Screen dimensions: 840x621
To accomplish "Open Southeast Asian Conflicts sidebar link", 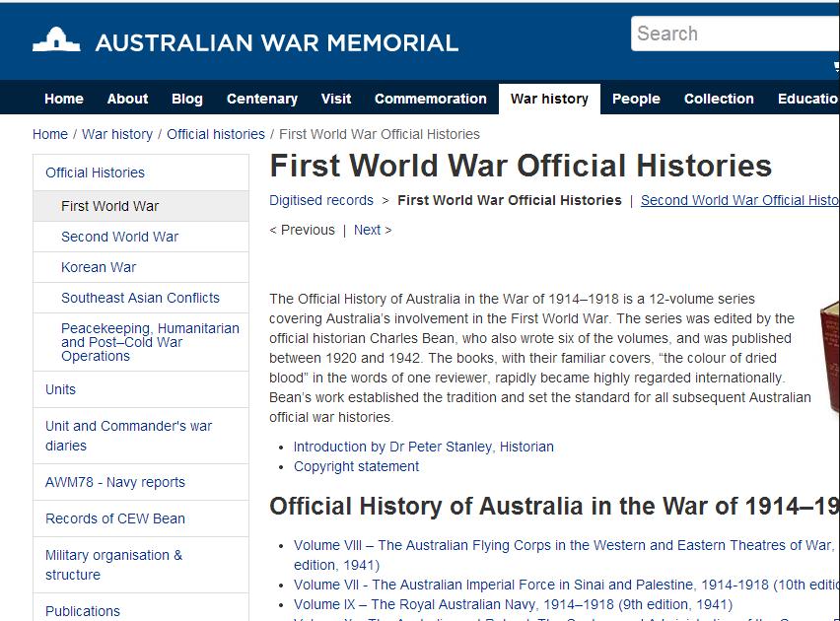I will tap(141, 298).
